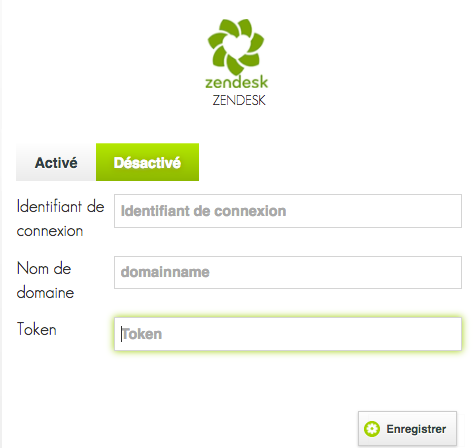
Task: Select the green Désactivé toggle option
Action: 147,162
